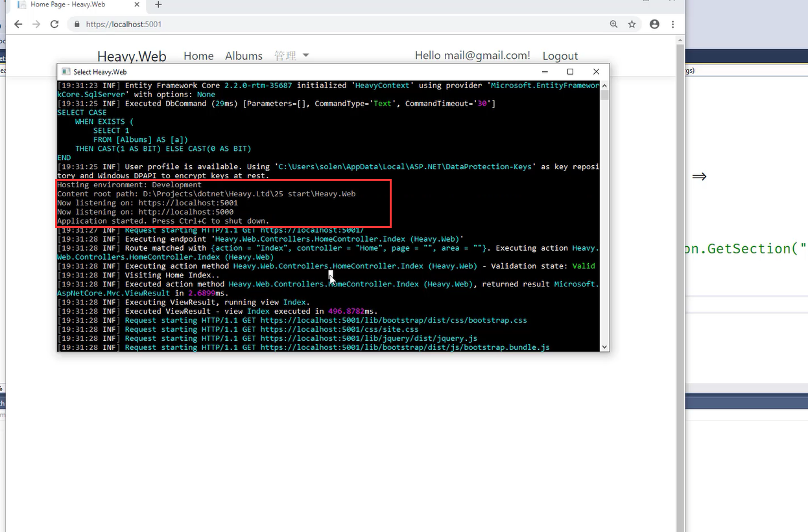Click the browser back arrow

[x=18, y=24]
